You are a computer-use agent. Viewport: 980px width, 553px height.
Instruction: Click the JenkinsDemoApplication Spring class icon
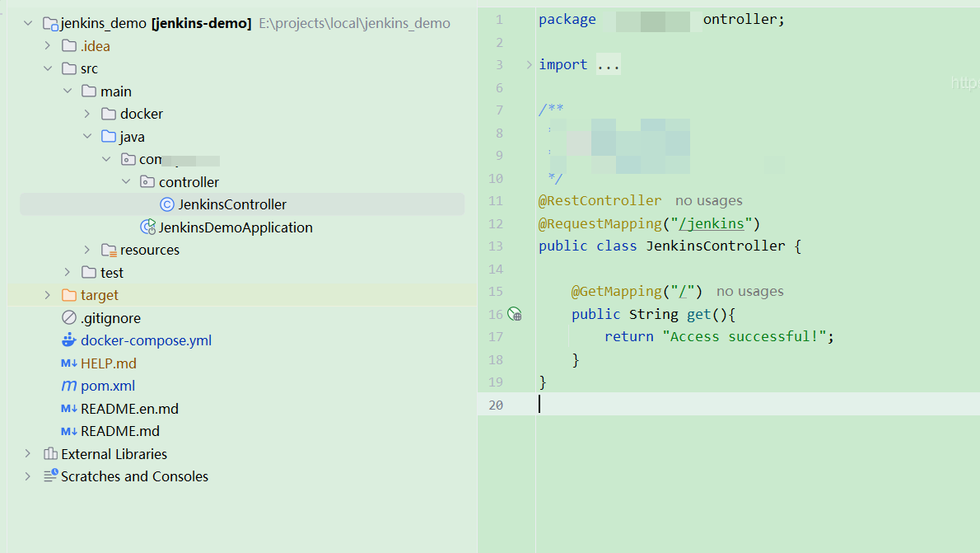(x=148, y=227)
